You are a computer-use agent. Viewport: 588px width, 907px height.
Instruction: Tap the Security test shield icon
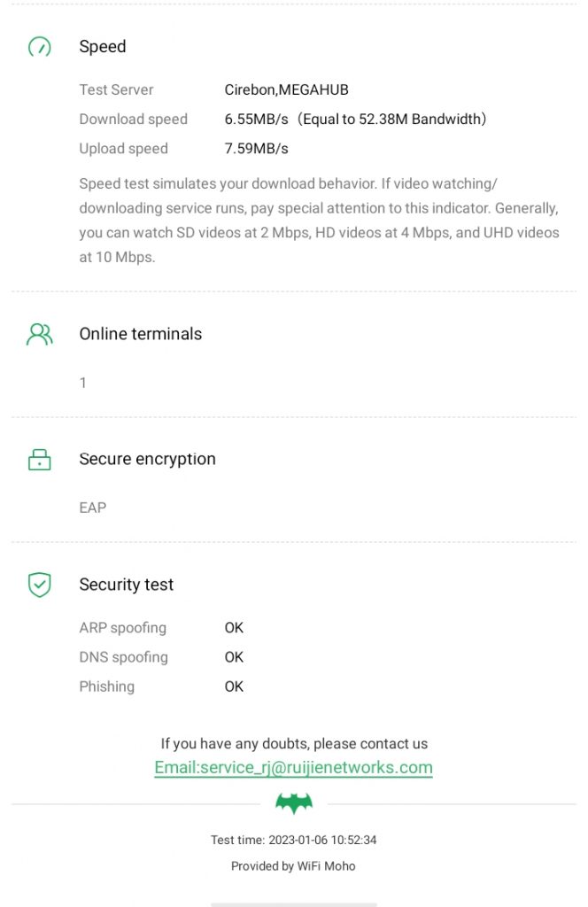coord(40,585)
